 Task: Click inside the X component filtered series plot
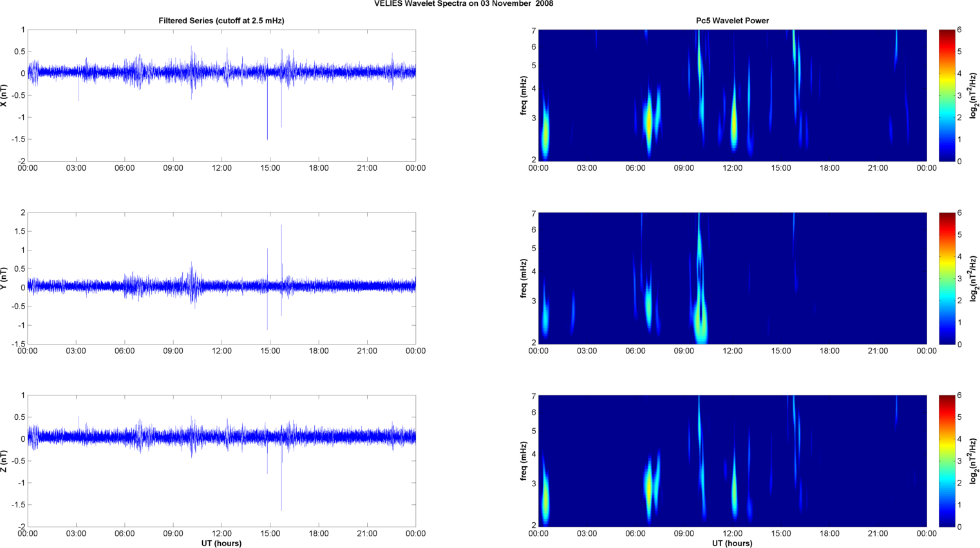(221, 95)
